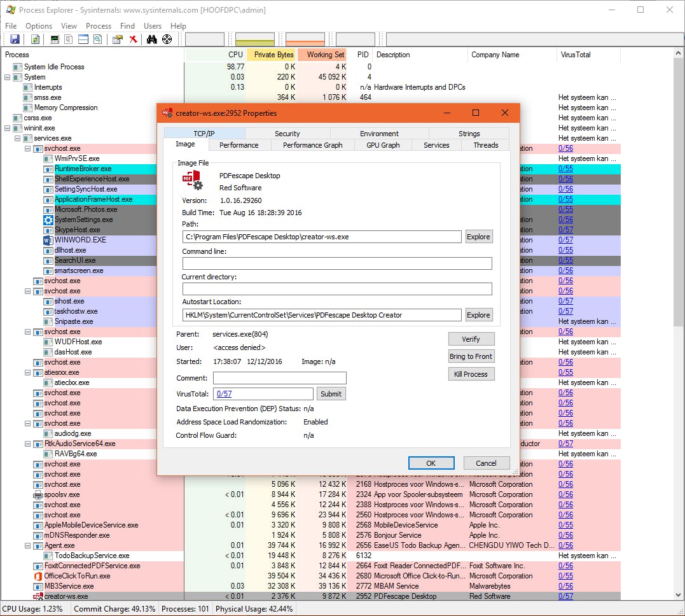Collapse the System tree node
685x616 pixels.
point(8,78)
